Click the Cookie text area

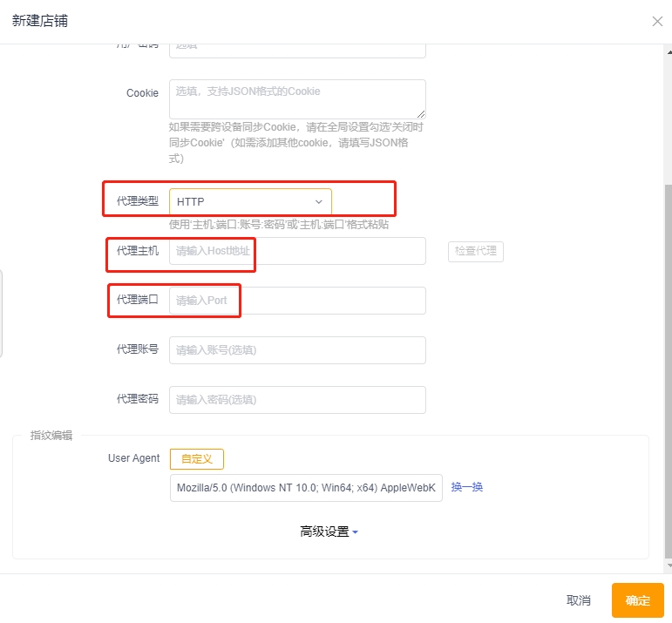point(296,98)
